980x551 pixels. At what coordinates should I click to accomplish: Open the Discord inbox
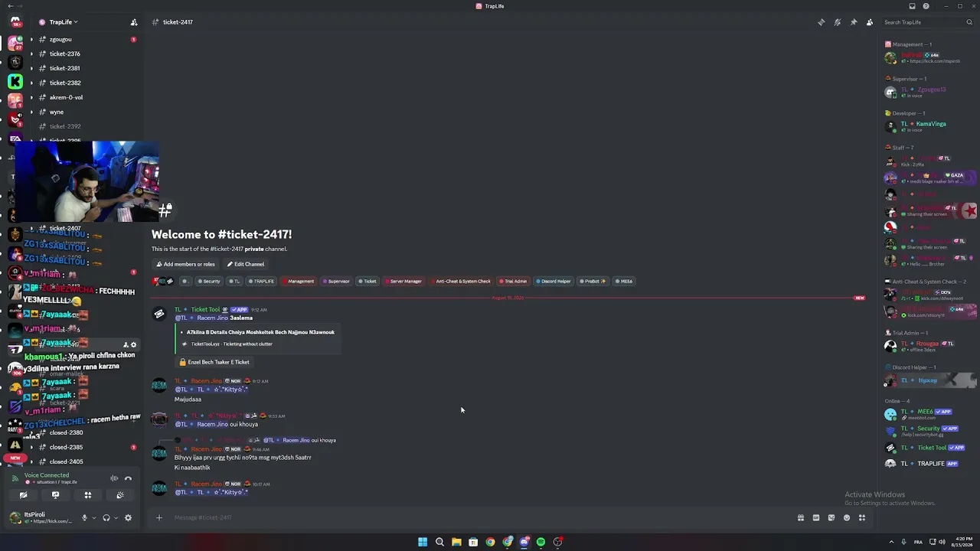point(912,6)
